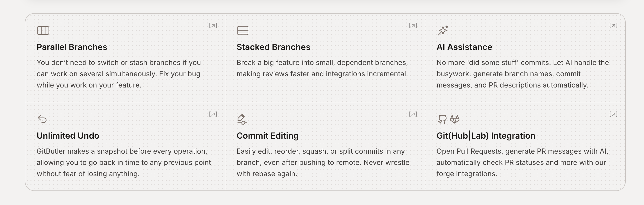Viewport: 644px width, 205px height.
Task: Open Git(Hub|Lab) Integration external link arrow
Action: (x=613, y=114)
